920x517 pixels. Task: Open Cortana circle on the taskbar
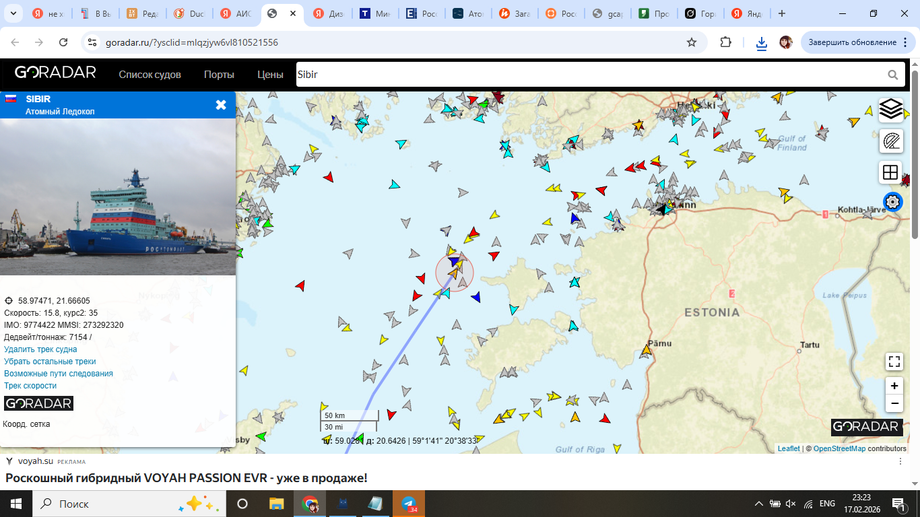242,504
